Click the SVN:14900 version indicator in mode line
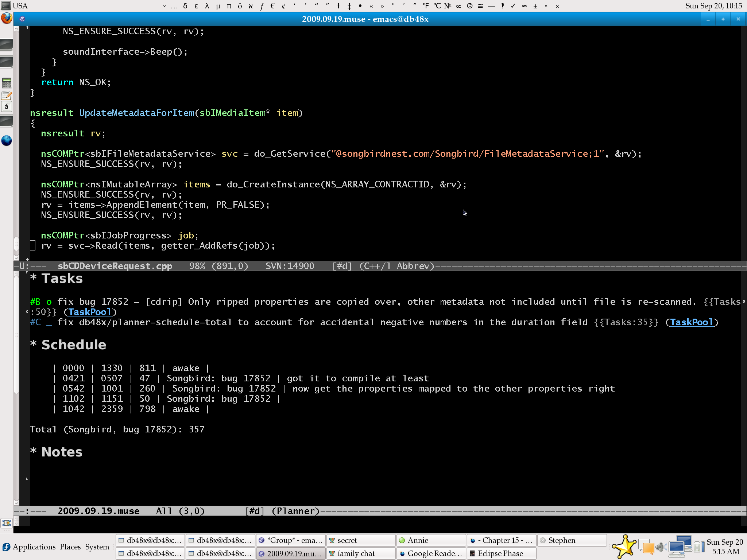 pos(290,266)
